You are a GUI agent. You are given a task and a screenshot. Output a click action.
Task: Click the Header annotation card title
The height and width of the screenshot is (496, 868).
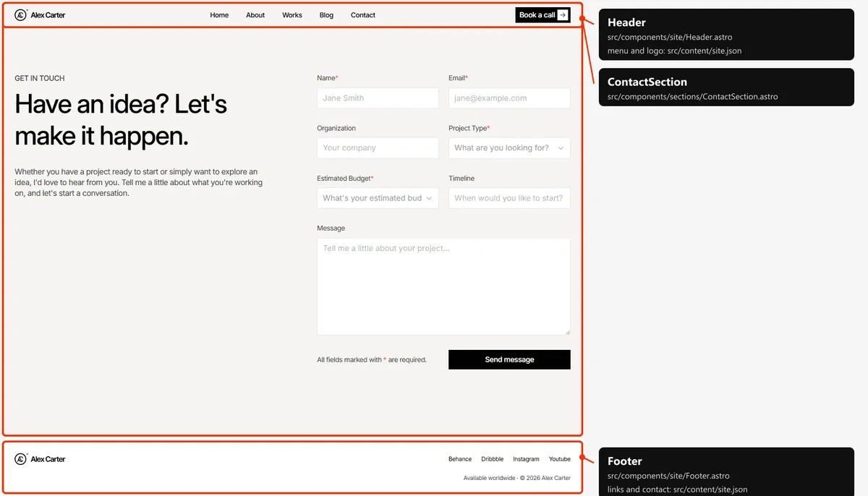pyautogui.click(x=626, y=22)
